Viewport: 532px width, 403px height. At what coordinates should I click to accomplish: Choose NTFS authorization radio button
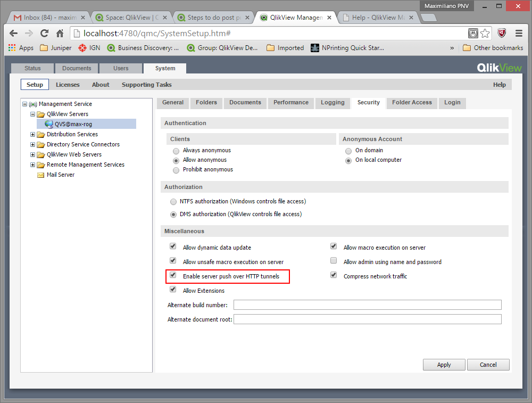[x=173, y=202]
